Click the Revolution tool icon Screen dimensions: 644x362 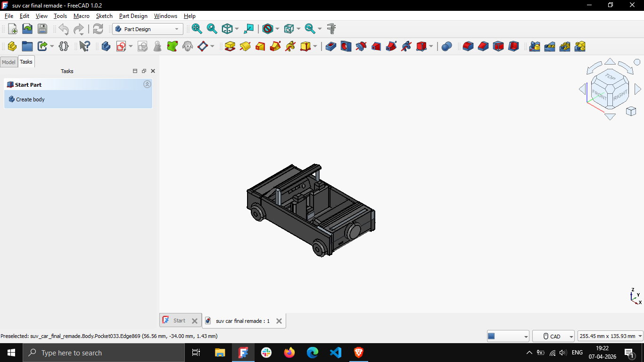pyautogui.click(x=245, y=46)
